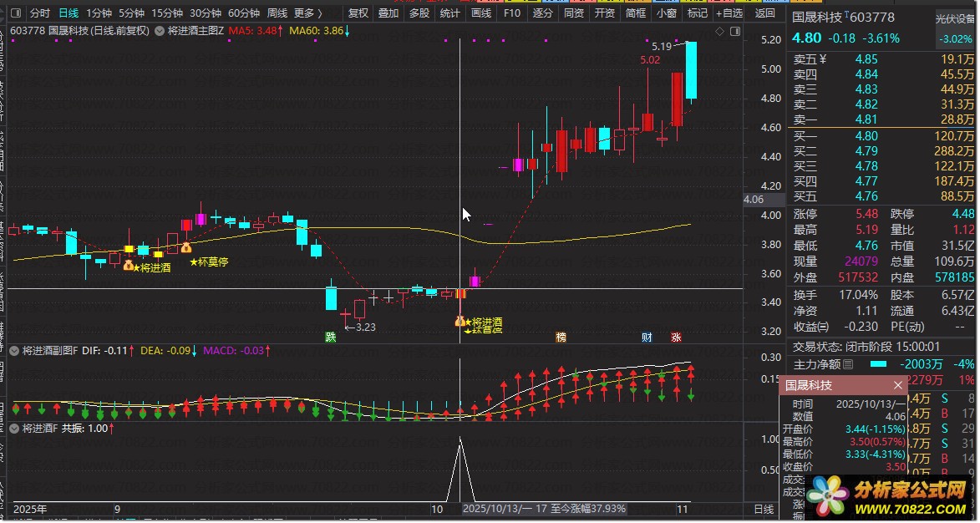This screenshot has width=980, height=523.
Task: Click 买一 4.80 order row
Action: [x=882, y=136]
